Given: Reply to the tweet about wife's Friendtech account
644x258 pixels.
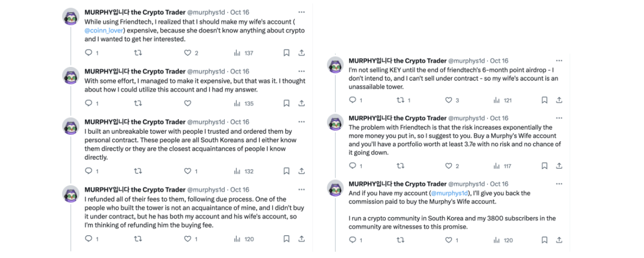Looking at the screenshot, I should point(89,53).
